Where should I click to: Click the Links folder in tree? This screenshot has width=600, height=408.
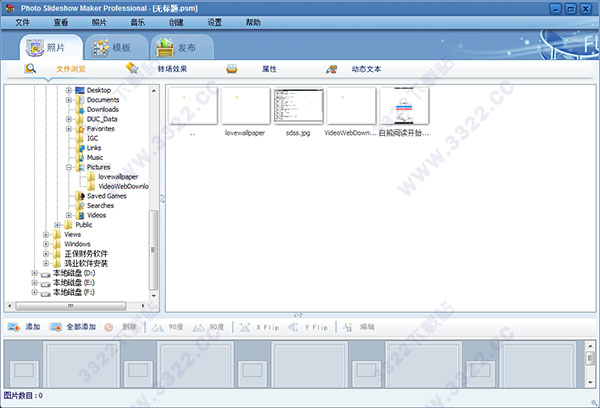click(94, 148)
